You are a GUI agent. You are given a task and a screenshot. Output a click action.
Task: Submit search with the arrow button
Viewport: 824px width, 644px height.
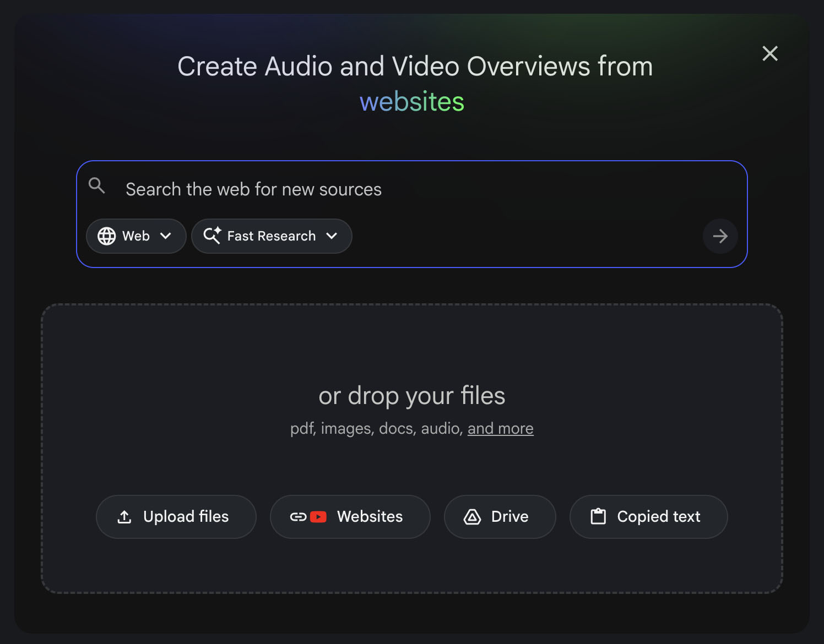(x=720, y=236)
